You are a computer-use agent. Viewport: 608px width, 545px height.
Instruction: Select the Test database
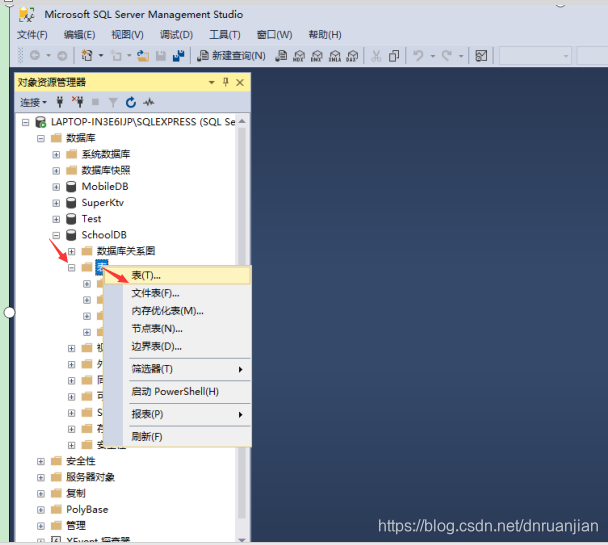[x=91, y=219]
